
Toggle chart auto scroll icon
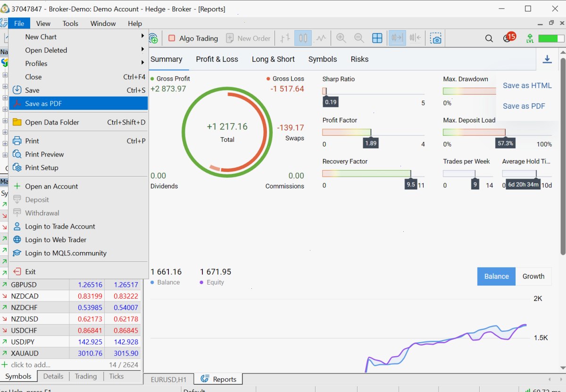pyautogui.click(x=397, y=38)
